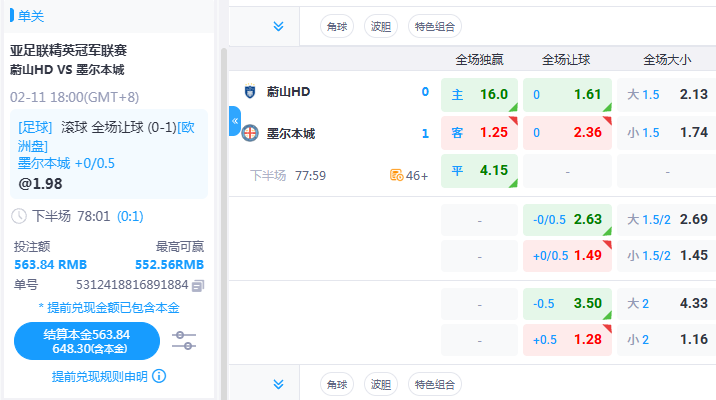Pick home win odds 16.0
Screen dimensions: 716x400
pos(479,94)
